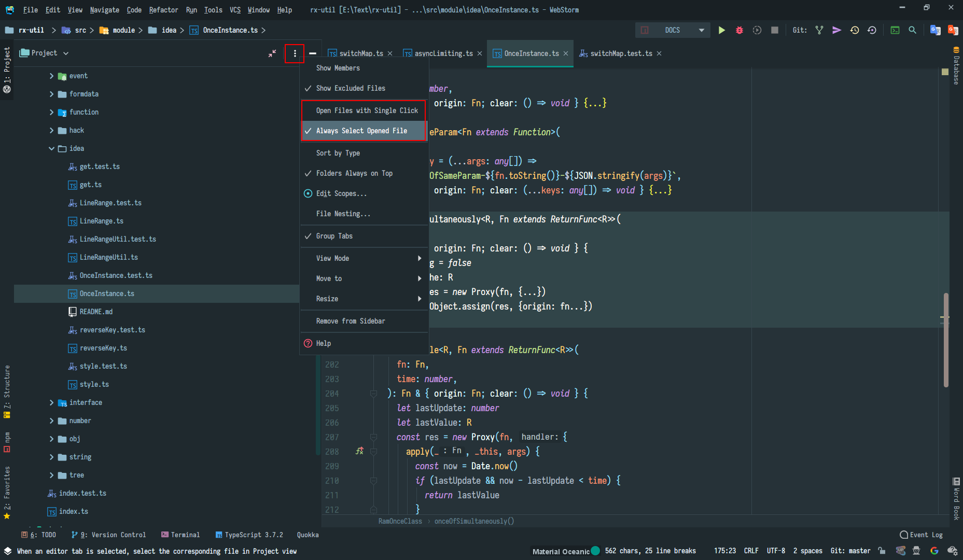Open the Navigate menu
963x560 pixels.
104,10
